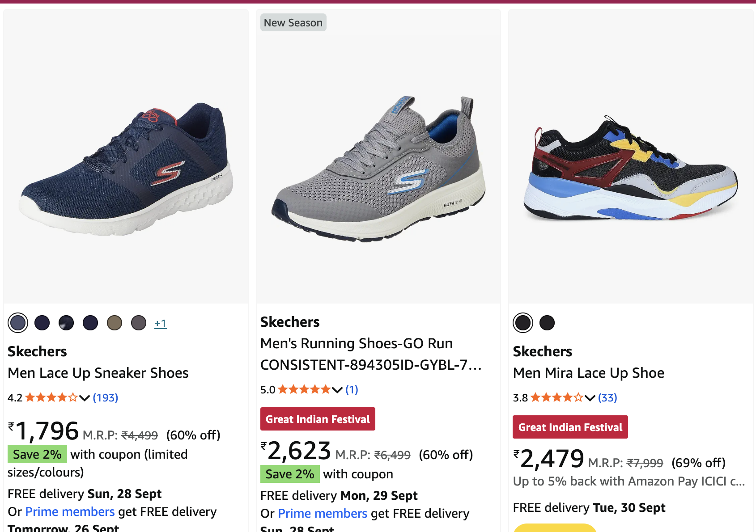
Task: Click Prime members link under the ₹2,623 shoe
Action: point(323,513)
